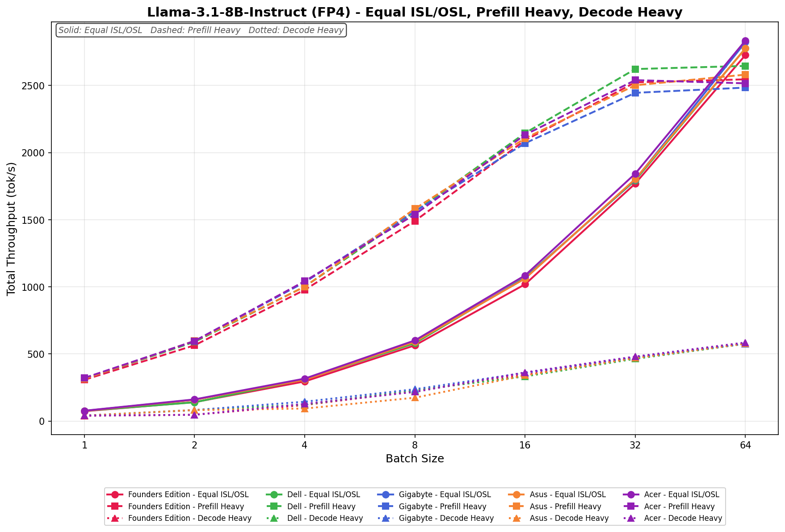Click the chart title text
This screenshot has height=532, width=785.
415,12
